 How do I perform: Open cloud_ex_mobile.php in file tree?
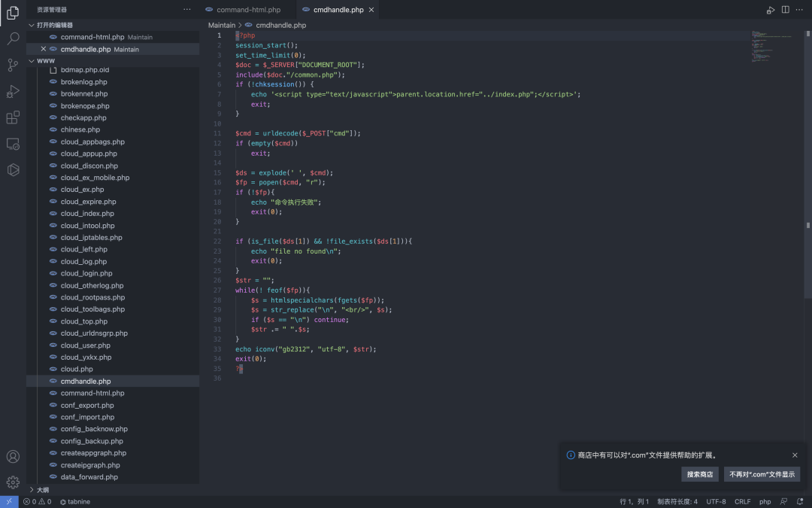click(x=113, y=178)
